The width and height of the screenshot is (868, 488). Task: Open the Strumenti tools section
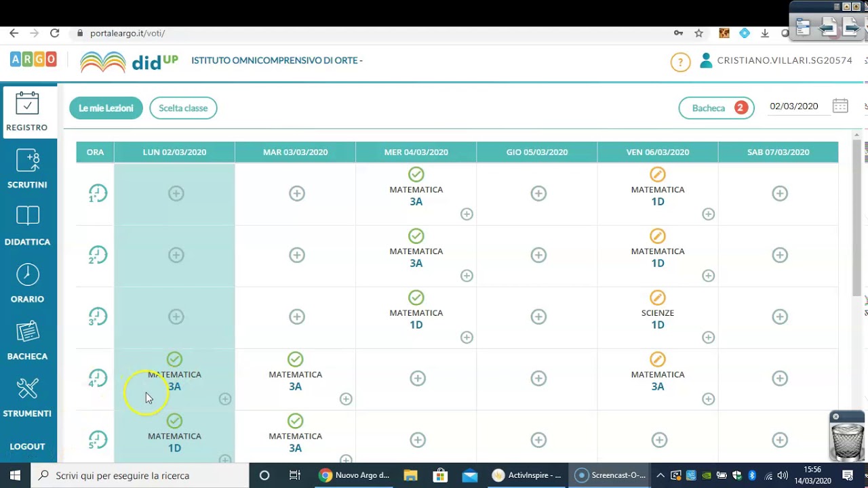[x=27, y=398]
